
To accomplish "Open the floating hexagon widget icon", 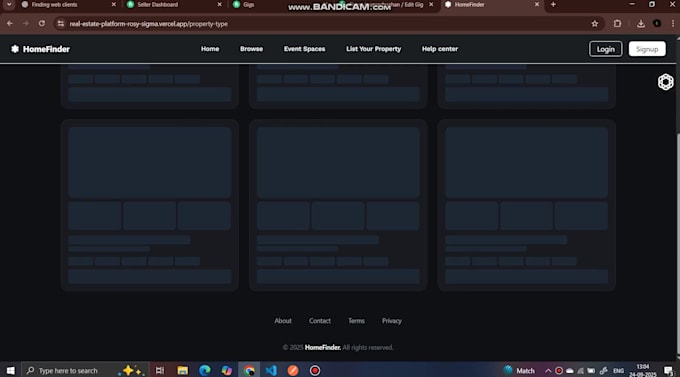I will 665,82.
